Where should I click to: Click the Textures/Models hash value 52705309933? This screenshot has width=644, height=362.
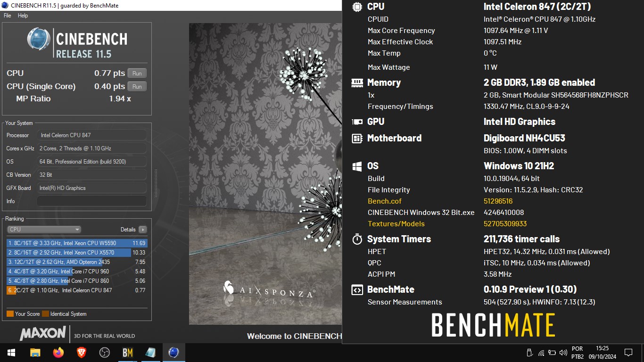505,224
